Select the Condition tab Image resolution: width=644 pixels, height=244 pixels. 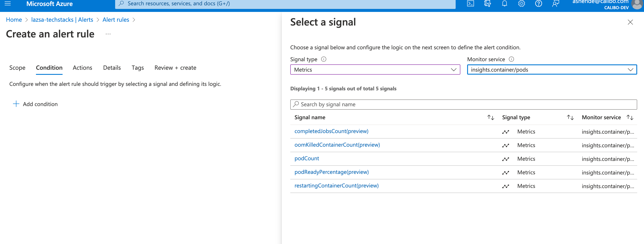tap(49, 68)
